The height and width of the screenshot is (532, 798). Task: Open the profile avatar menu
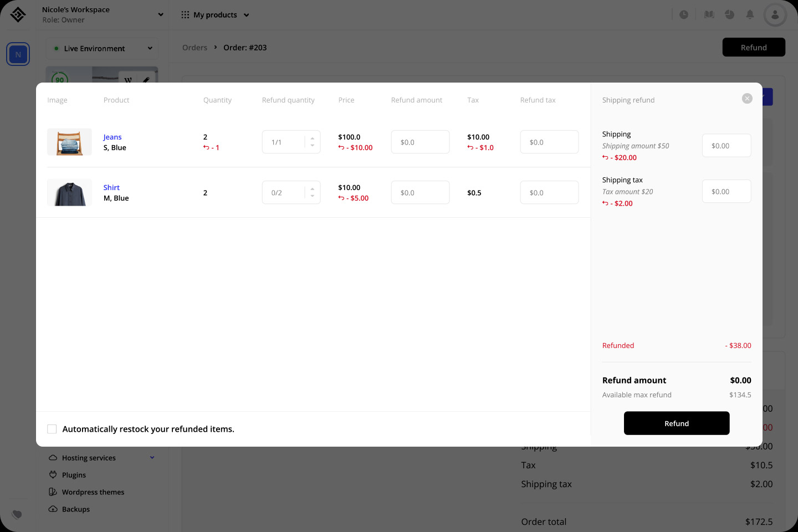coord(775,14)
